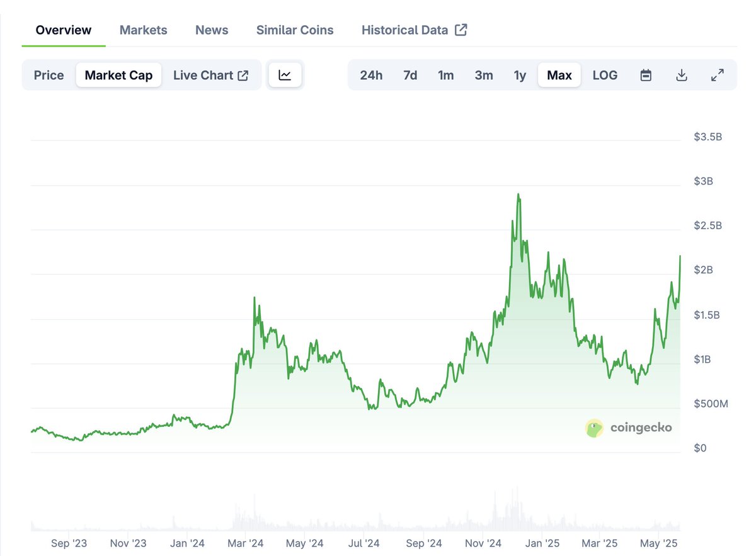Click the $1B axis label
This screenshot has width=756, height=556.
pos(703,360)
